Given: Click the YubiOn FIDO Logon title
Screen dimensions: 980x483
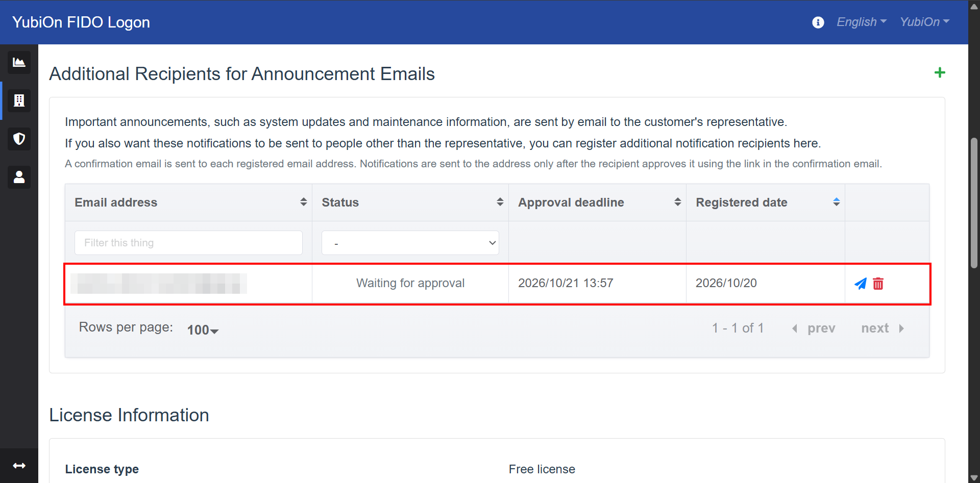Looking at the screenshot, I should pyautogui.click(x=81, y=22).
